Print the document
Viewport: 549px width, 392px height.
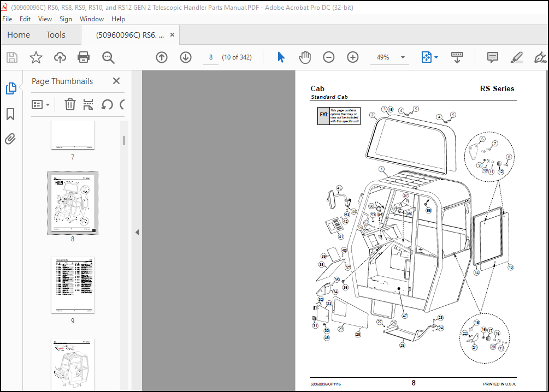click(x=84, y=57)
